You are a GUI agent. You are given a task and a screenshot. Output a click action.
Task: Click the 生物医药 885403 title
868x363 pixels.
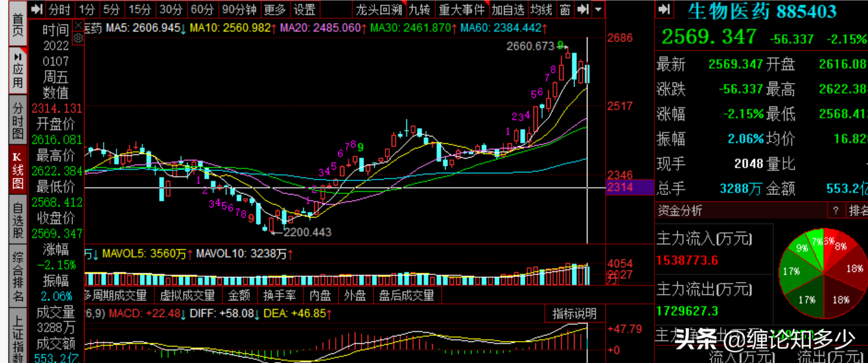click(761, 10)
